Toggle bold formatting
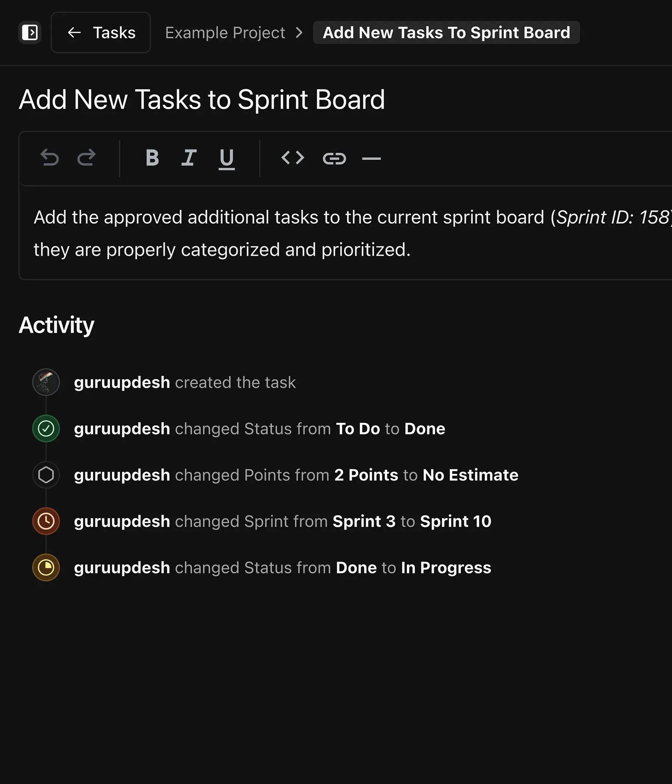Image resolution: width=672 pixels, height=784 pixels. [x=152, y=158]
